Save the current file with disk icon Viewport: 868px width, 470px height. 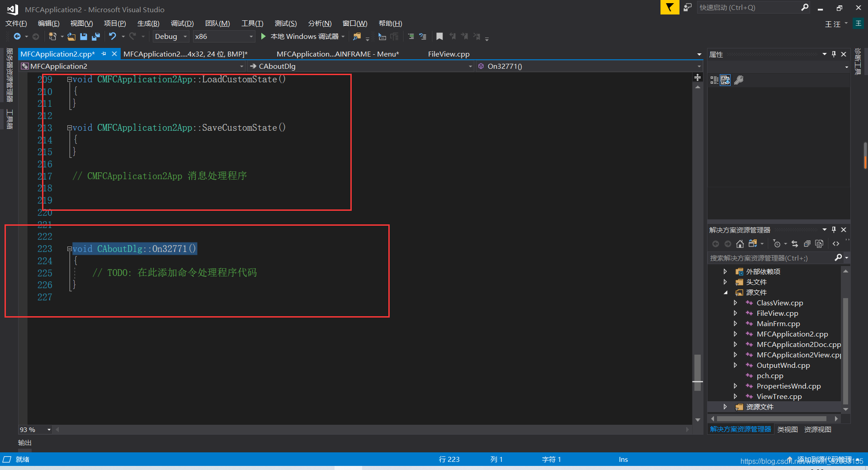(x=83, y=36)
